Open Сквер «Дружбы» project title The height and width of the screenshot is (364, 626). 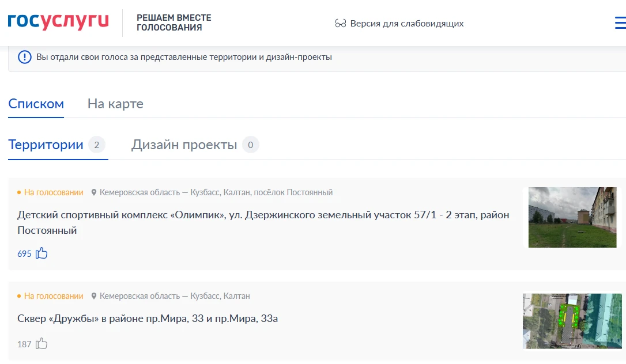coord(148,318)
